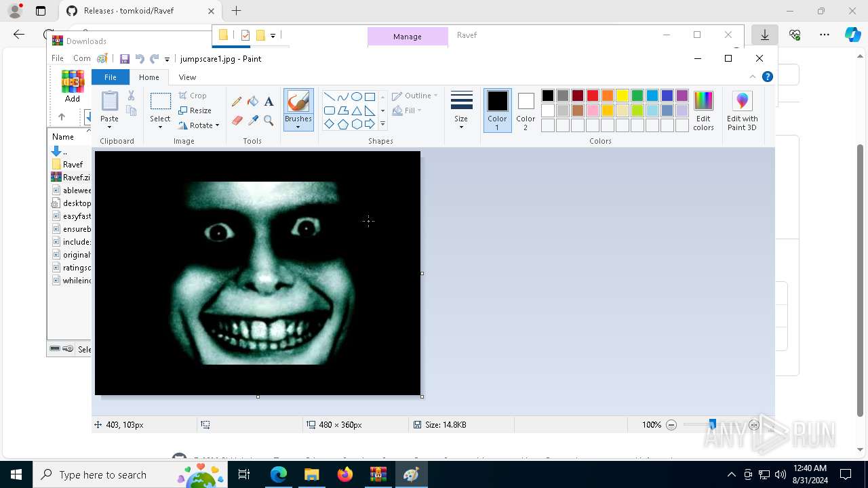Open Windows Start menu
The height and width of the screenshot is (488, 868).
pos(16,474)
